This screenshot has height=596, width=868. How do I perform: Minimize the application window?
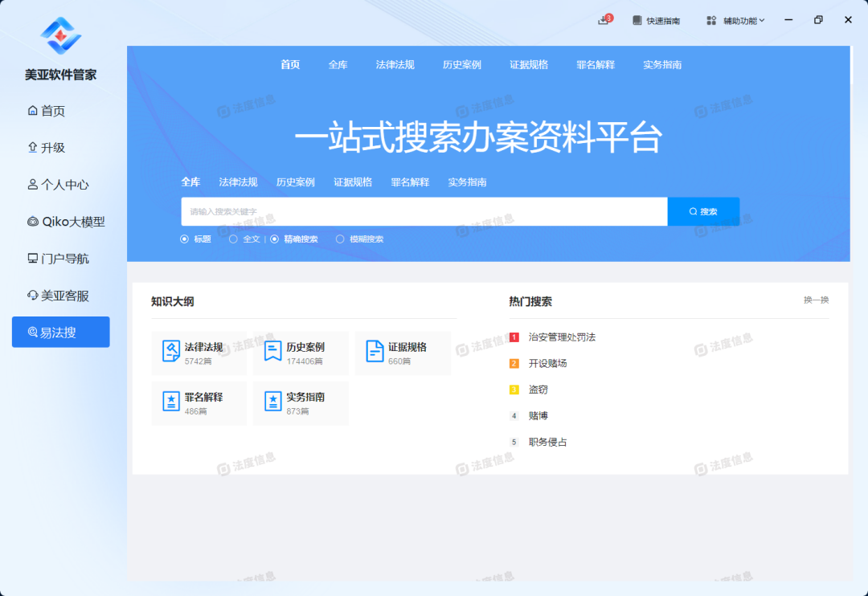788,20
